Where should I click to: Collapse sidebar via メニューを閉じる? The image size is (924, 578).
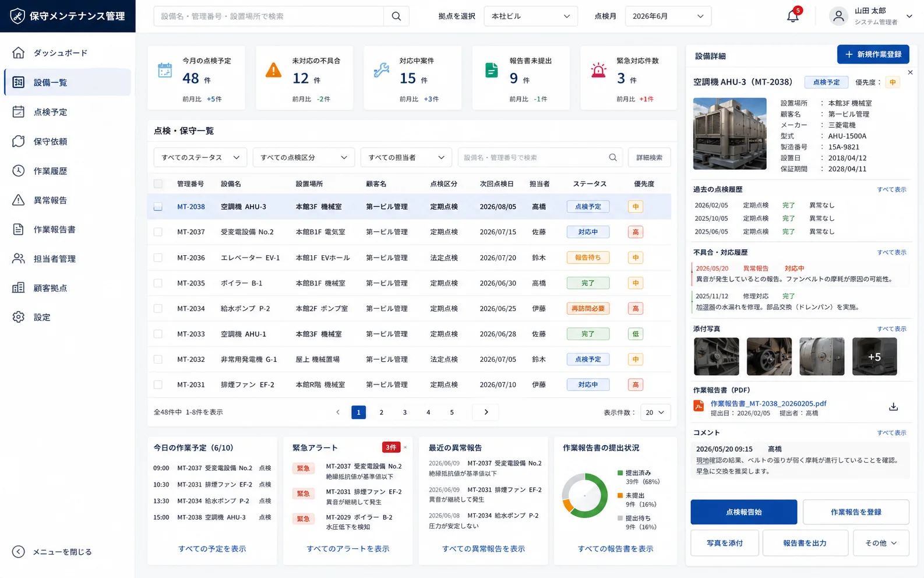[x=52, y=552]
